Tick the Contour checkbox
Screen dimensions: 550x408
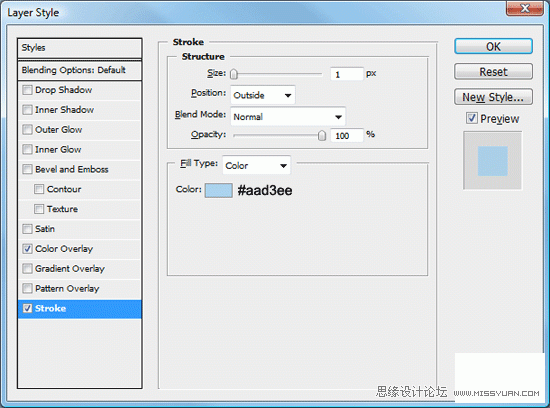39,189
